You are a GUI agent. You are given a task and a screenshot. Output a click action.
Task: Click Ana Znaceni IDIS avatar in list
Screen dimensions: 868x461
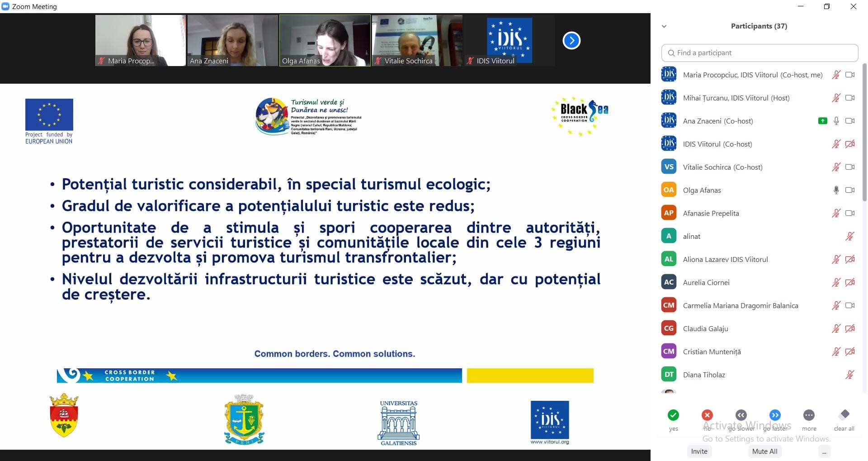(x=669, y=120)
